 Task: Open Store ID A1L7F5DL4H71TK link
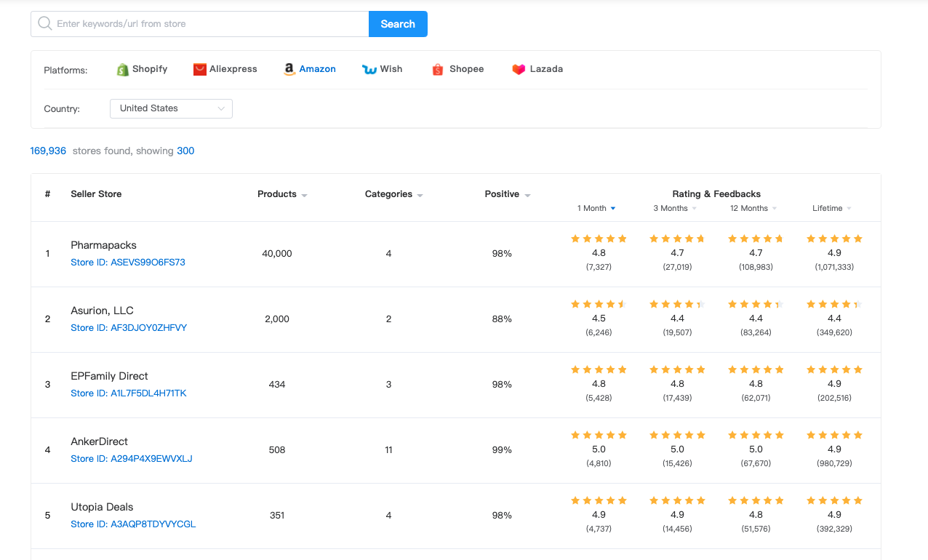tap(129, 393)
